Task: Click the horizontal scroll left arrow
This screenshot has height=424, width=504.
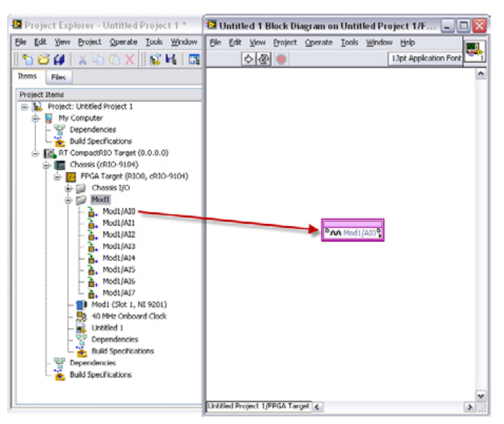Action: (x=317, y=407)
